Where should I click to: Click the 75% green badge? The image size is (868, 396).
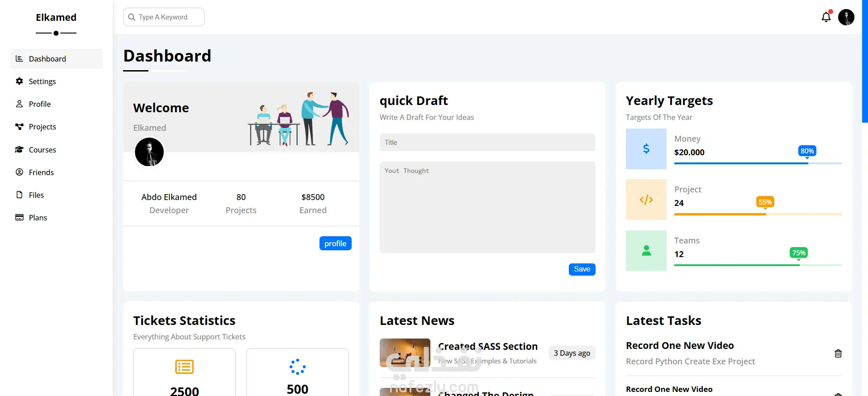coord(798,253)
